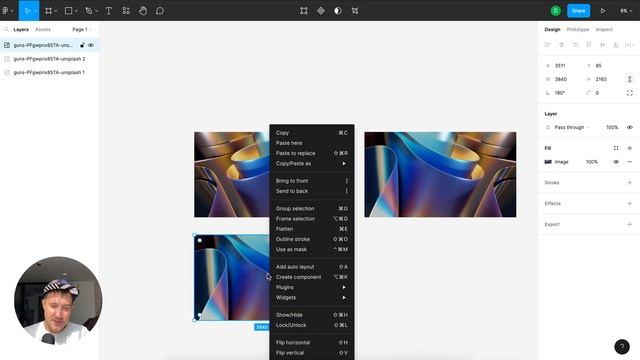This screenshot has height=360, width=640.
Task: Switch to the Design tab
Action: pyautogui.click(x=552, y=29)
